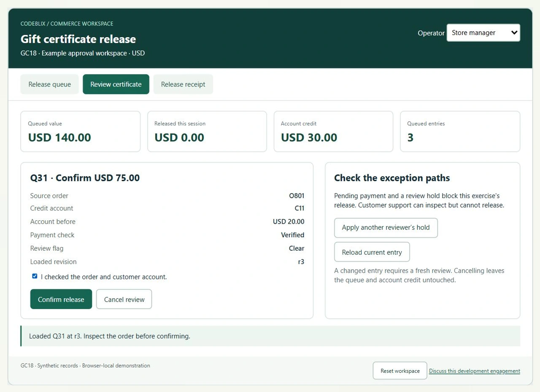Click the 'CODEBLIX / COMMERCE WORKSPACE' breadcrumb
The height and width of the screenshot is (392, 540).
(67, 24)
